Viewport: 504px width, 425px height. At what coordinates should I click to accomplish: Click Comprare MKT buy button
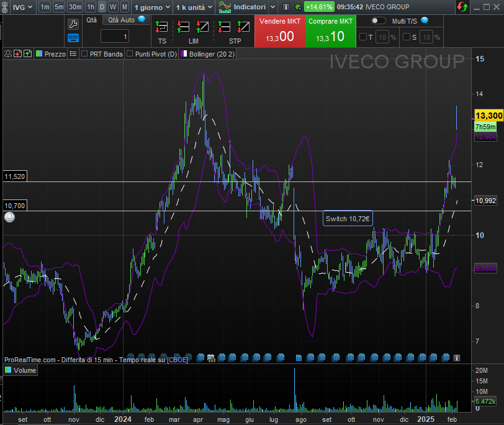point(330,31)
